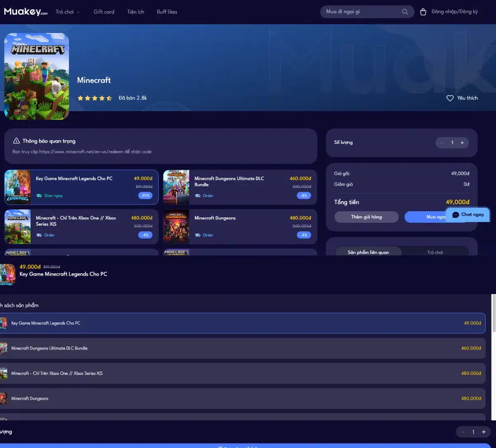Viewport: 496px width, 448px height.
Task: Click Order truck icon on Minecraft Dungeons card
Action: 198,235
